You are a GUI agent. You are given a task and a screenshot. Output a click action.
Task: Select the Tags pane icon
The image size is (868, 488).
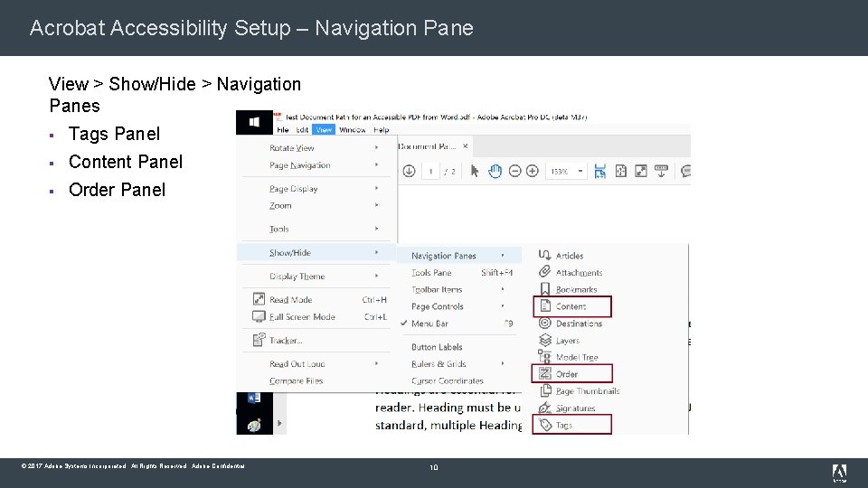click(x=545, y=425)
